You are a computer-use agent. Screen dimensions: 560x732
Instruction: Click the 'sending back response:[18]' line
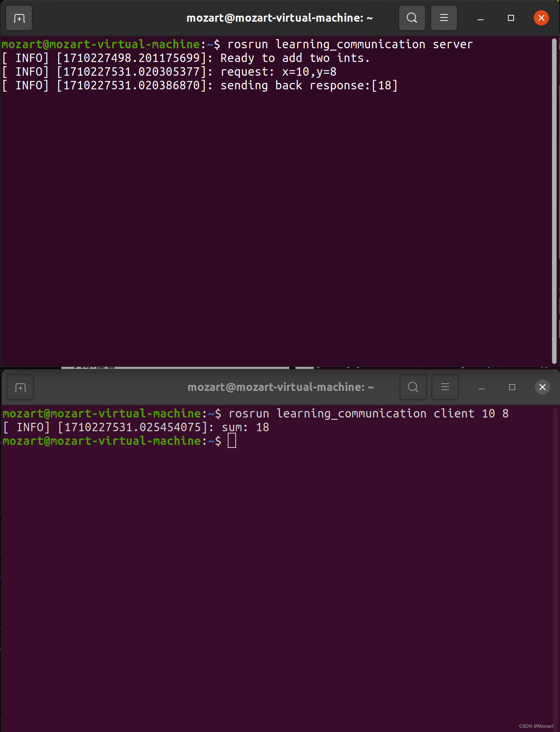[200, 86]
